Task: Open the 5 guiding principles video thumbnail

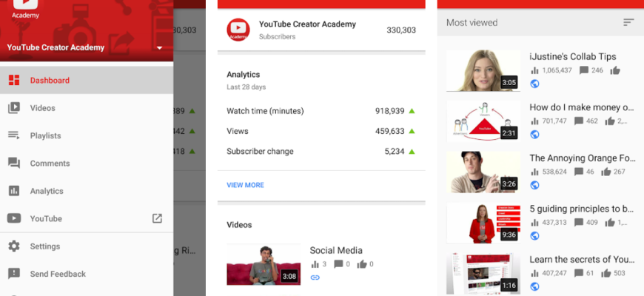Action: pos(483,222)
